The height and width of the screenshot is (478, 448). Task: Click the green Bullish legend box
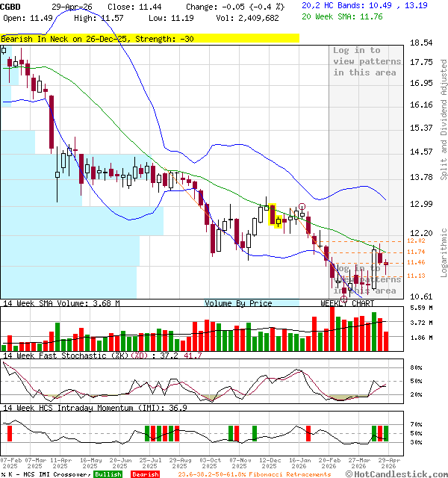pos(108,474)
